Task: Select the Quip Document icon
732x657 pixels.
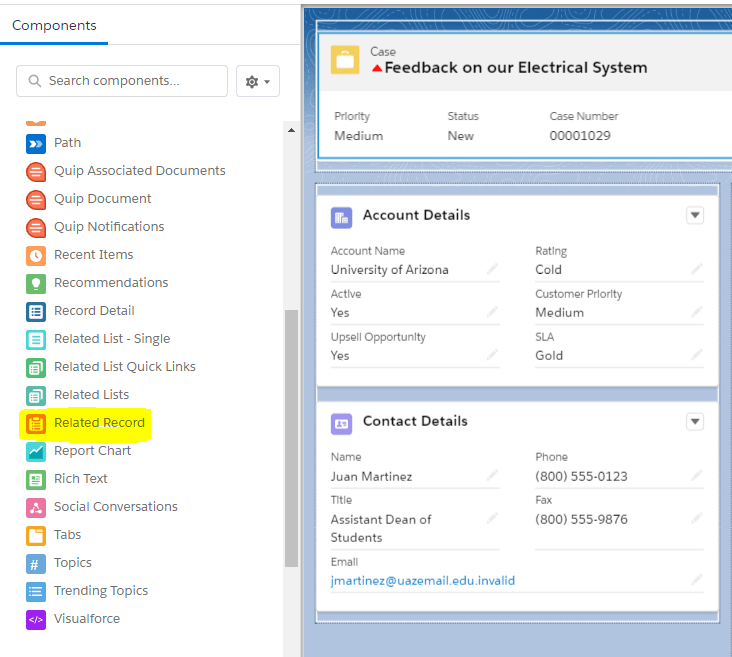Action: coord(36,199)
